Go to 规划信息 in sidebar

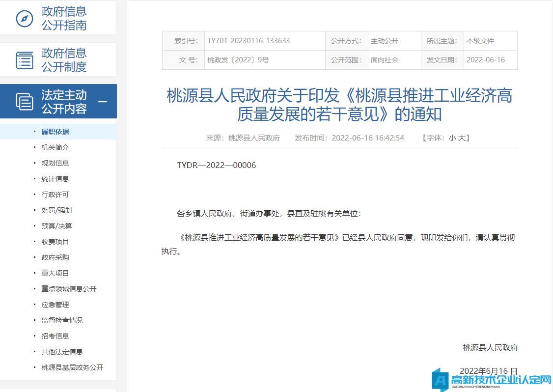click(55, 163)
